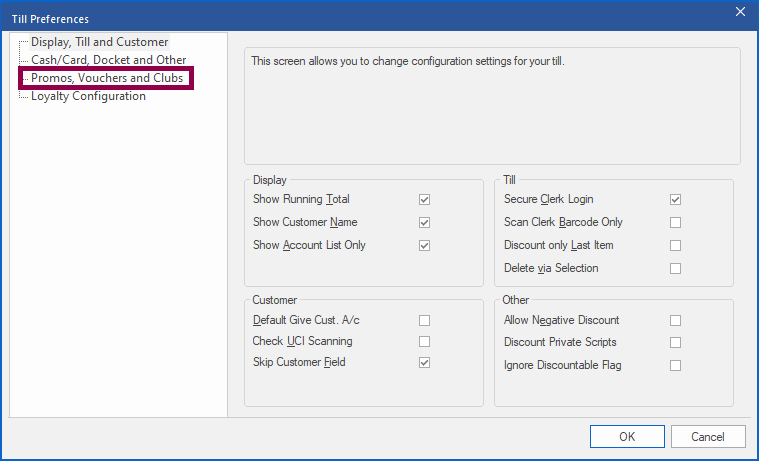Viewport: 759px width, 461px height.
Task: Close the Till Preferences dialog
Action: click(740, 12)
